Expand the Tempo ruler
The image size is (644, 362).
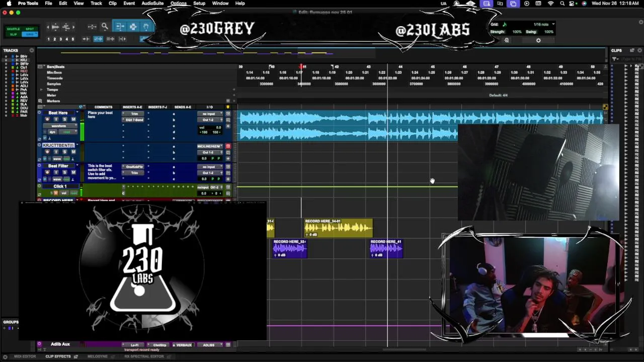click(41, 89)
